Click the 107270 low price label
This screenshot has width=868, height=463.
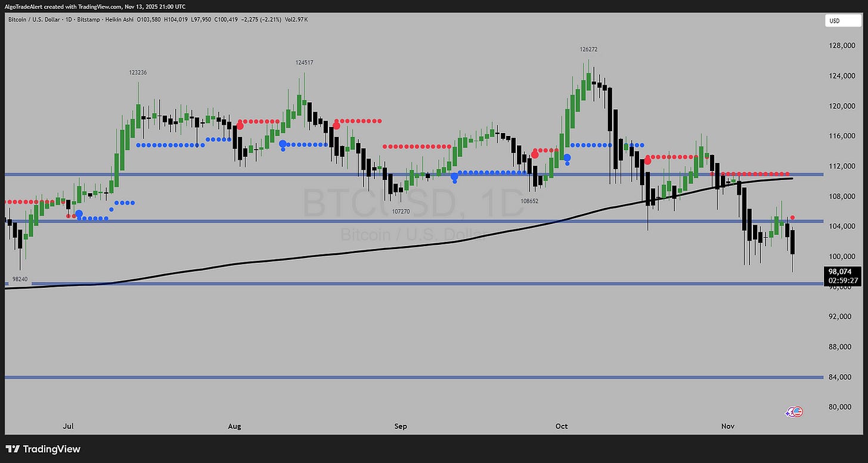click(401, 211)
